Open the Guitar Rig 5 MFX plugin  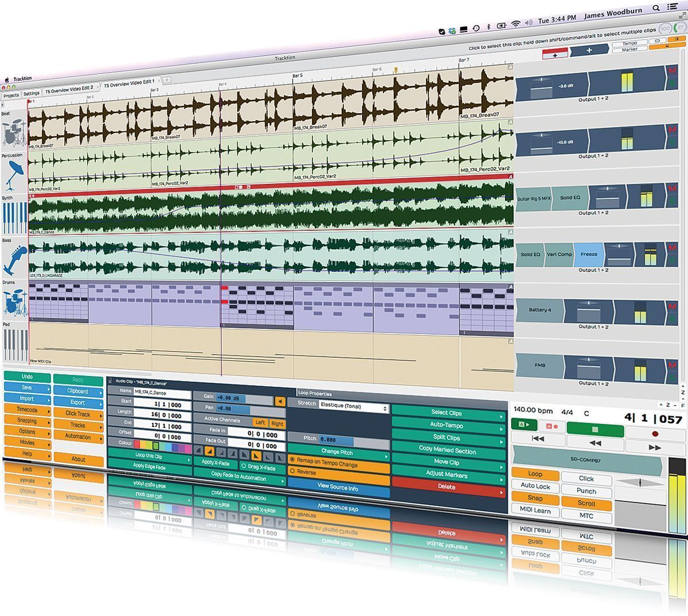click(533, 198)
